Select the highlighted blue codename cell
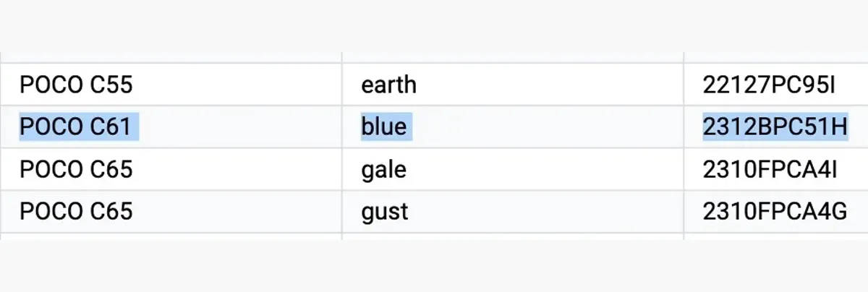This screenshot has height=292, width=868. tap(513, 127)
